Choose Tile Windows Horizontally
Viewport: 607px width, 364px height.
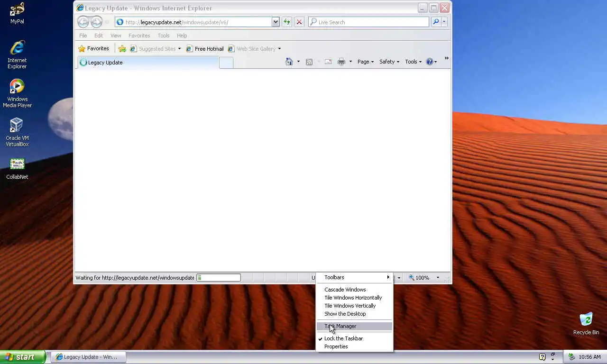355,298
